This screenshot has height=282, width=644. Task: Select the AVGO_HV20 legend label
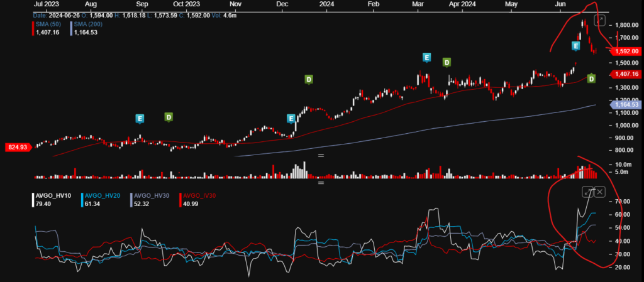pos(103,196)
